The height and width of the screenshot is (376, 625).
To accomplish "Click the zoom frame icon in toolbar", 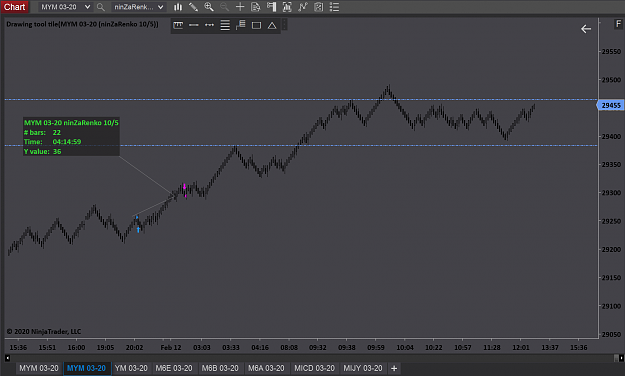I will click(x=287, y=7).
